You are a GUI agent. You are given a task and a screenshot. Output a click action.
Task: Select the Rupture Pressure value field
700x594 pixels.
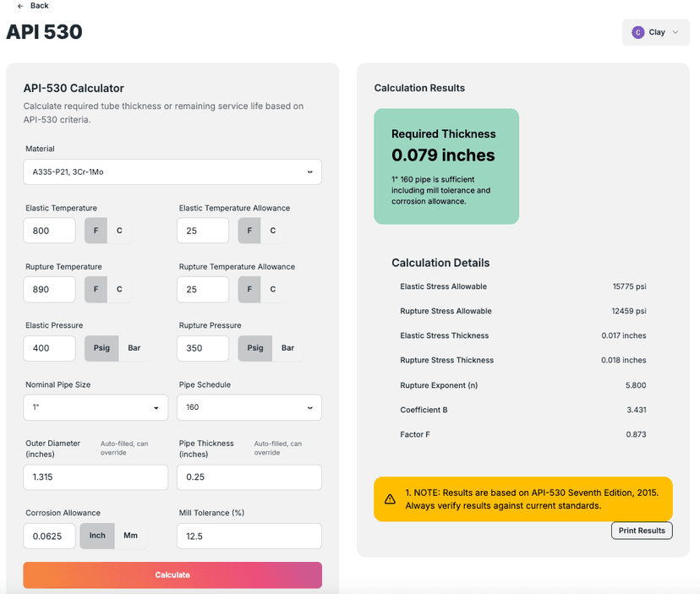click(x=203, y=348)
